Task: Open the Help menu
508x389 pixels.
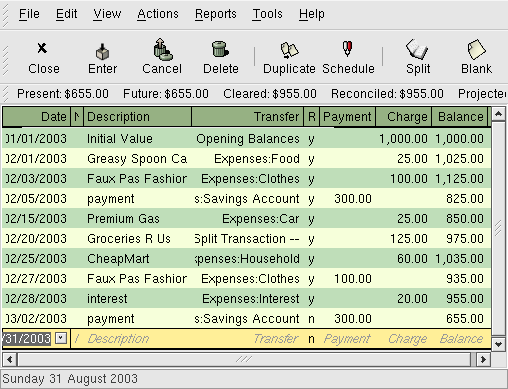Action: [x=312, y=14]
